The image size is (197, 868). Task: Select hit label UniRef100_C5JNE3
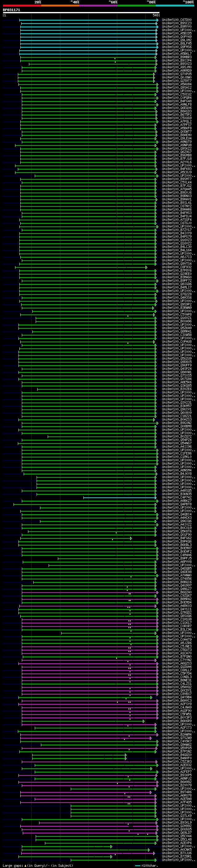tap(177, 646)
